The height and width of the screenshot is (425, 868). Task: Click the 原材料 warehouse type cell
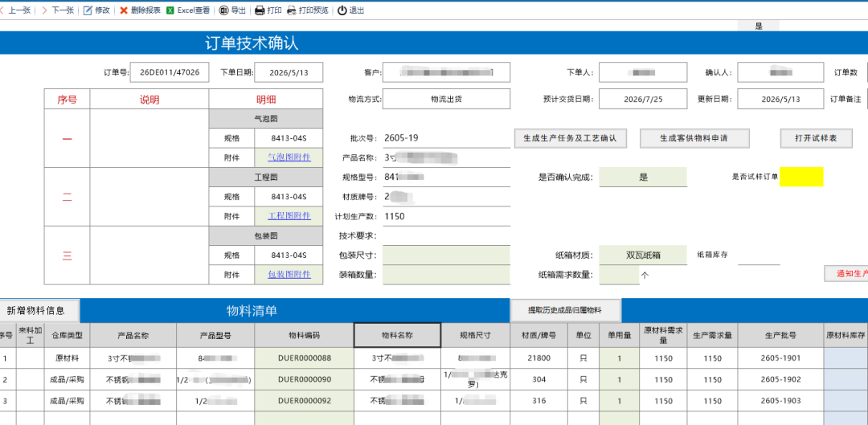[67, 358]
